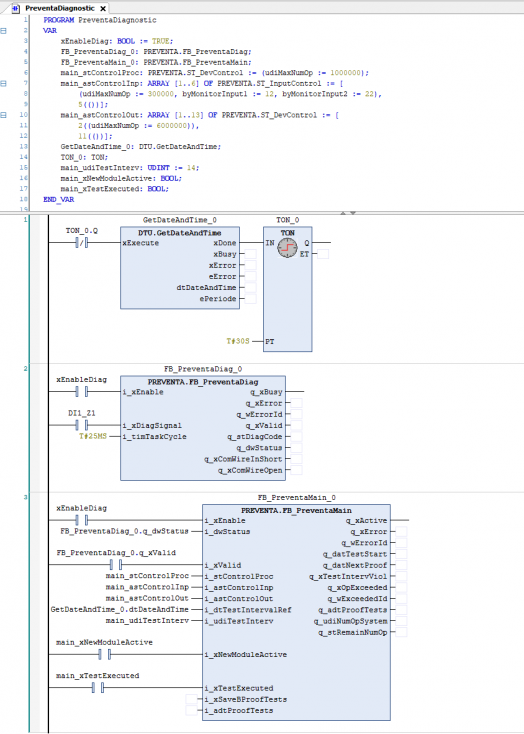Click the q_datNextProof output pin label
Image resolution: width=524 pixels, height=734 pixels.
coord(355,565)
